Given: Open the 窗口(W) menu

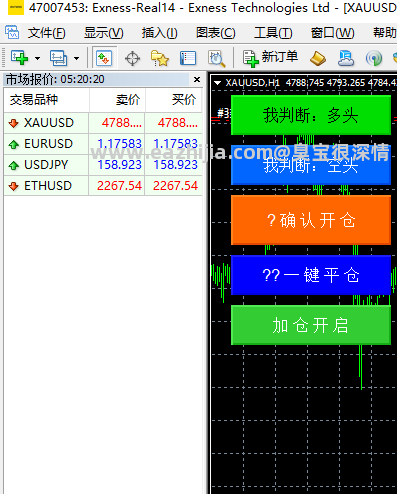Looking at the screenshot, I should click(x=332, y=33).
